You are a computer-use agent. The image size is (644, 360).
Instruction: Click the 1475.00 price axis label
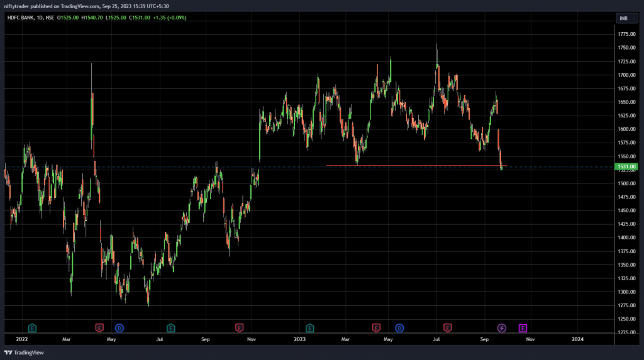coord(627,197)
